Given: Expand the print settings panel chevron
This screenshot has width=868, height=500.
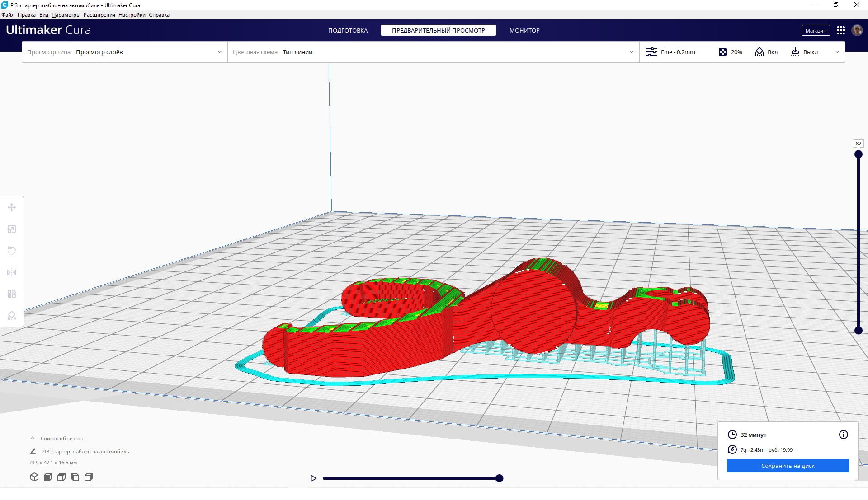Looking at the screenshot, I should click(837, 52).
